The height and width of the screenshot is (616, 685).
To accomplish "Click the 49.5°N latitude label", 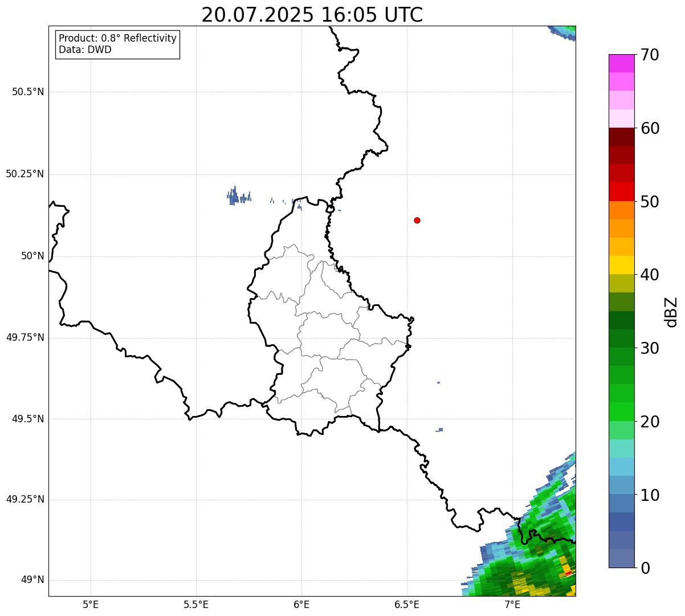I will coord(28,419).
